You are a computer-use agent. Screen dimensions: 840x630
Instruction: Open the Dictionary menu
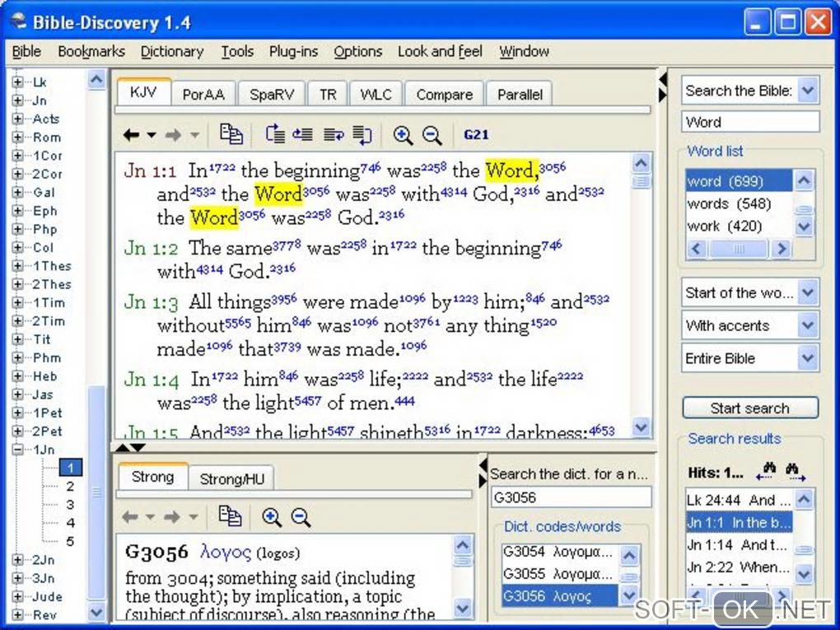tap(172, 51)
